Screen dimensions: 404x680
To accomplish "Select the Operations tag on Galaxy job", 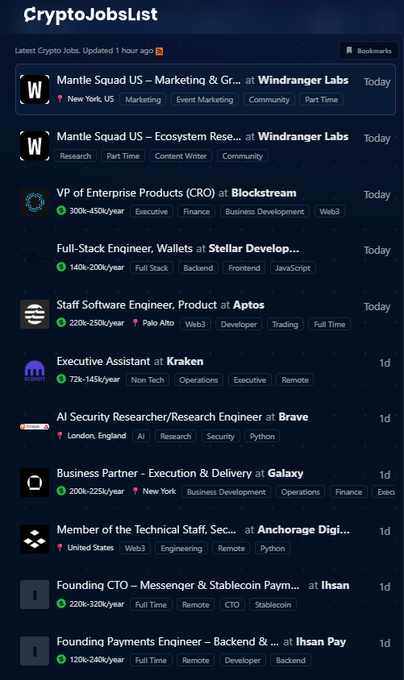I will (x=300, y=492).
